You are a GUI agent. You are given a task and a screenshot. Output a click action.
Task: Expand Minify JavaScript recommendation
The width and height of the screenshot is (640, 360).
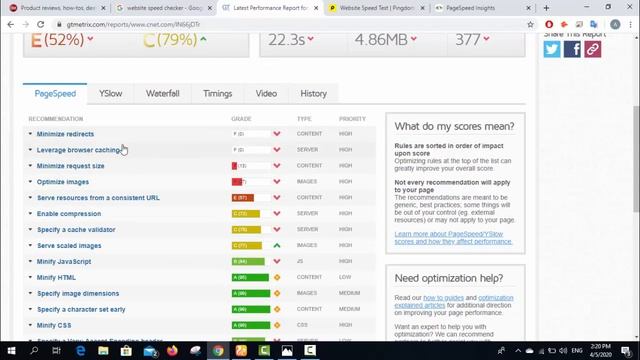30,261
